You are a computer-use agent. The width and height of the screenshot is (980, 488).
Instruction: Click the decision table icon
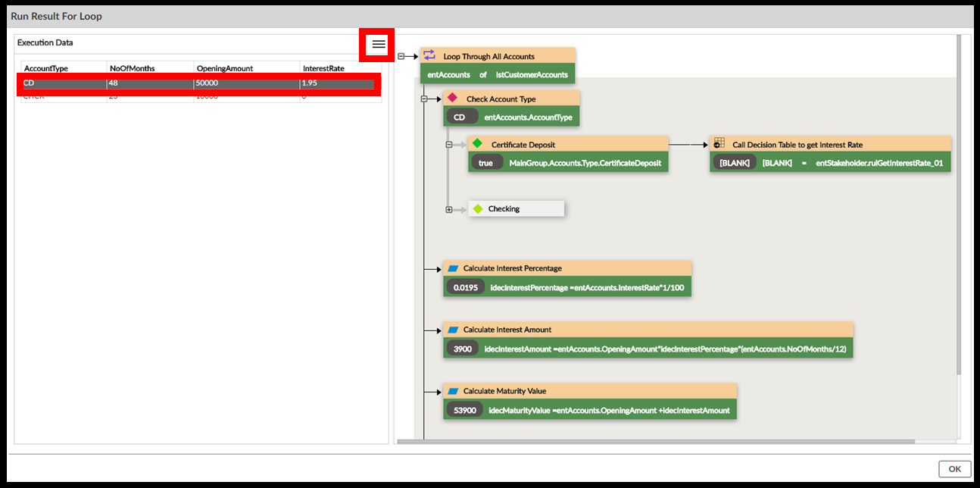tap(719, 143)
